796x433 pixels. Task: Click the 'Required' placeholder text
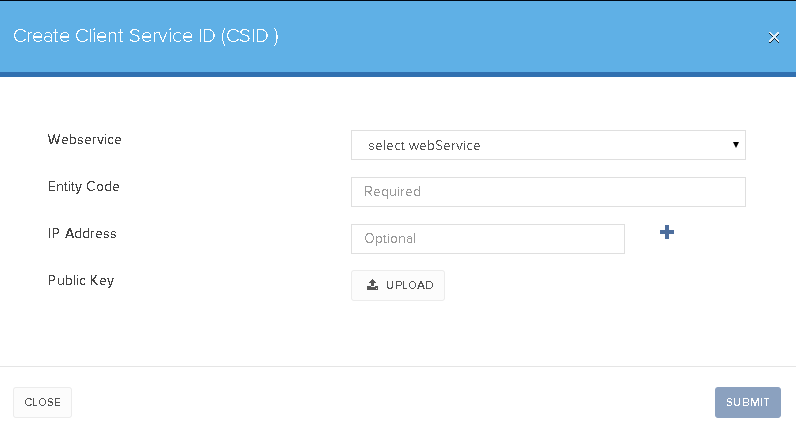(x=392, y=192)
